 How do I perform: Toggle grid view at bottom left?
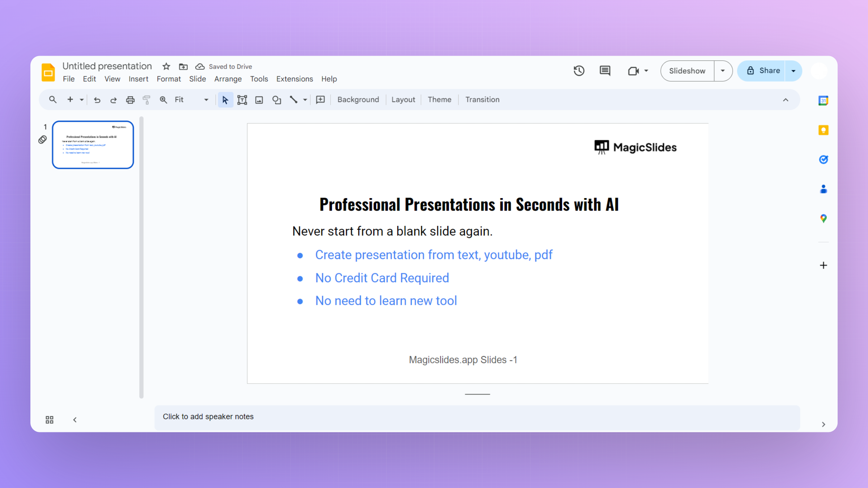pos(50,420)
